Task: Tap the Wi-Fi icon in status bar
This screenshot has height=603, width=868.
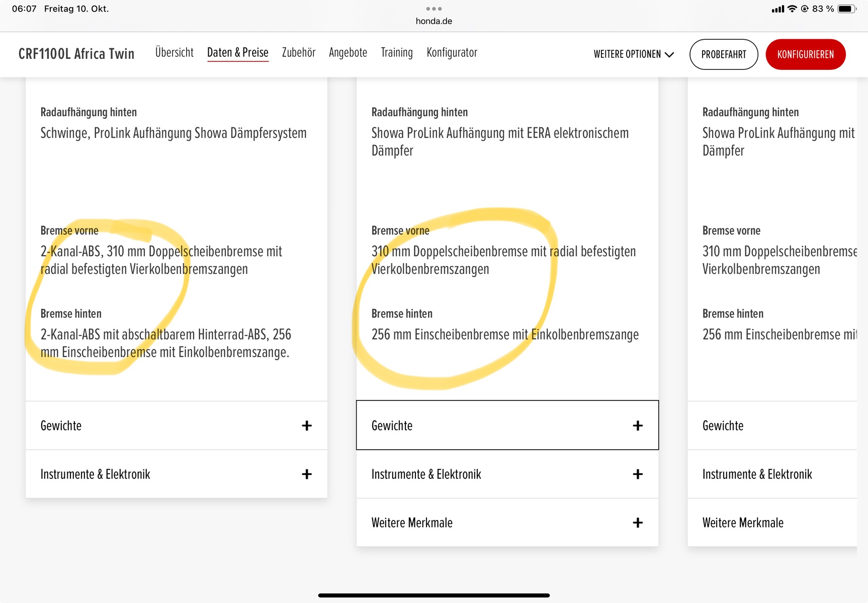Action: pyautogui.click(x=792, y=9)
